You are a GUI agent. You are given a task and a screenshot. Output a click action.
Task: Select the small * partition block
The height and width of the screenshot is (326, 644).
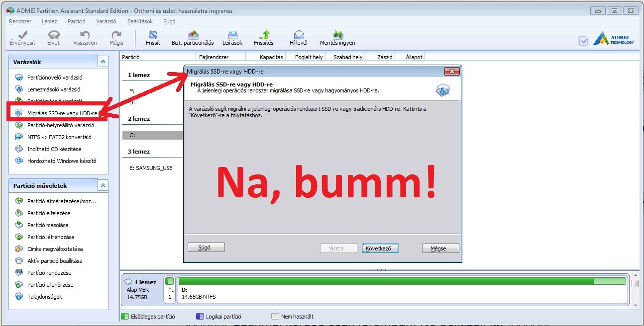coord(170,290)
